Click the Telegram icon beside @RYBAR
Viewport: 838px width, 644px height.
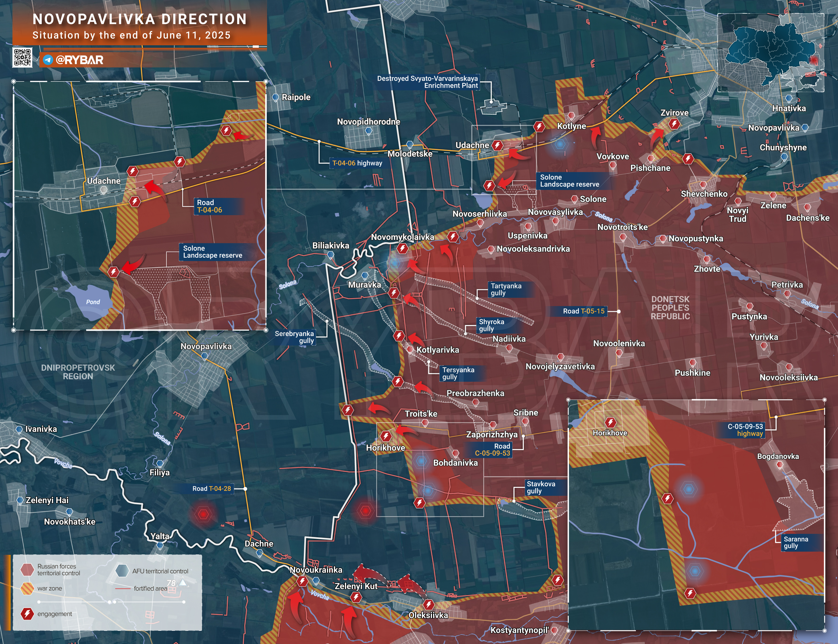(x=48, y=60)
